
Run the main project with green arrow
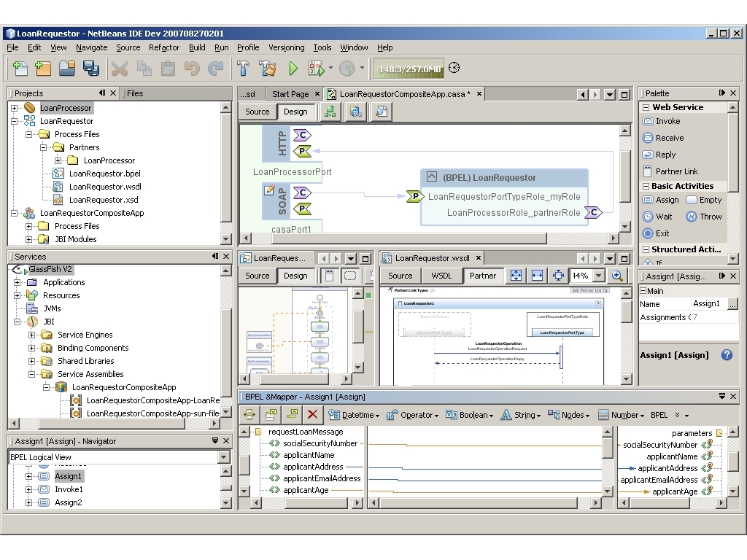point(293,69)
